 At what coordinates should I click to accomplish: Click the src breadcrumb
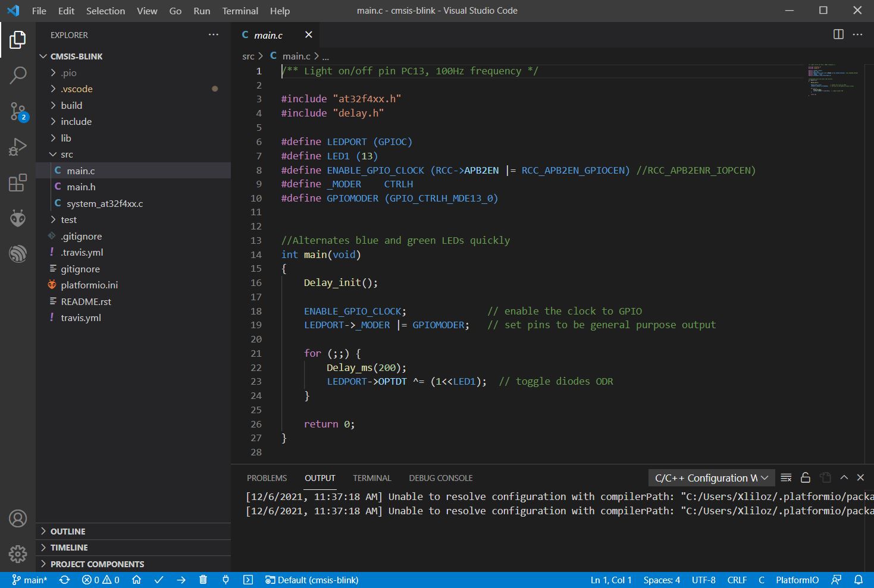coord(248,56)
